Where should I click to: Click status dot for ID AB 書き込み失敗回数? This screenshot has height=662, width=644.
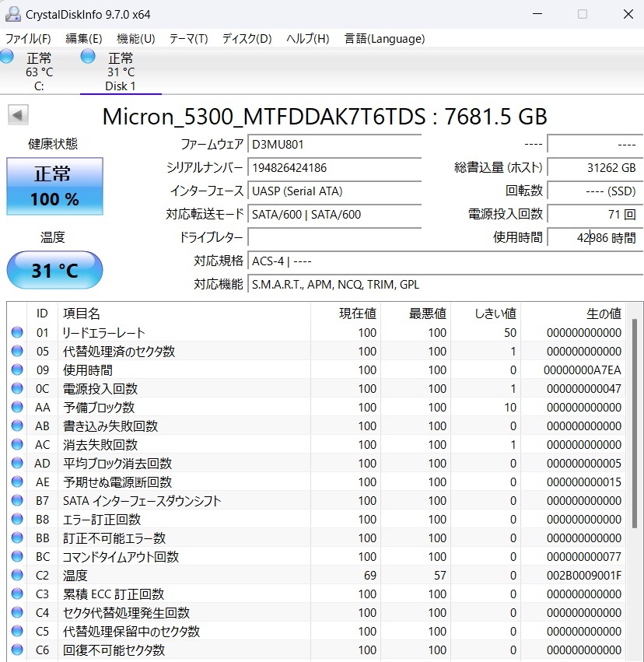(17, 426)
